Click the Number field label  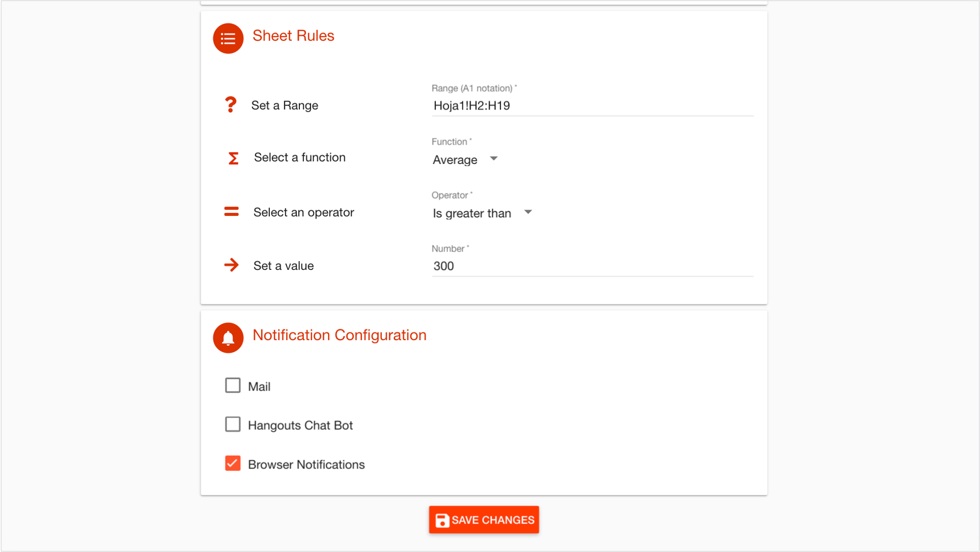(x=450, y=249)
